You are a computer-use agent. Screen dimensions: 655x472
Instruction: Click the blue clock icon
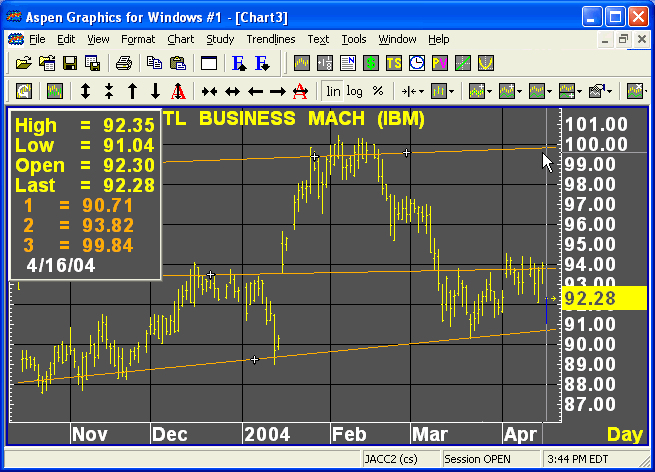pos(416,63)
